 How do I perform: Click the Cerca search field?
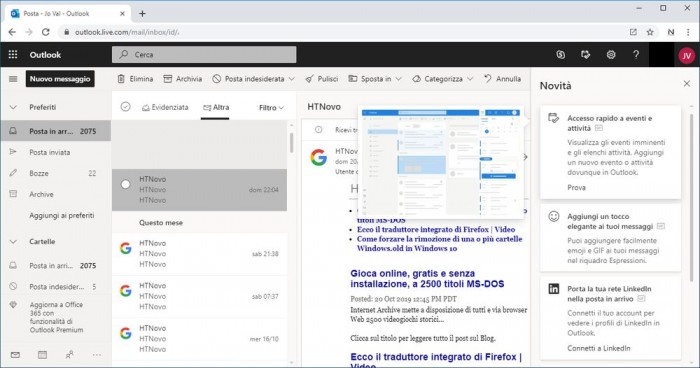point(204,54)
